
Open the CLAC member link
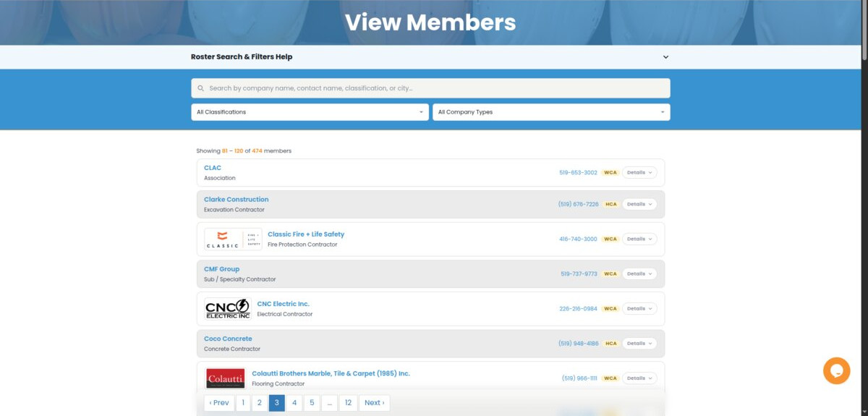(213, 168)
